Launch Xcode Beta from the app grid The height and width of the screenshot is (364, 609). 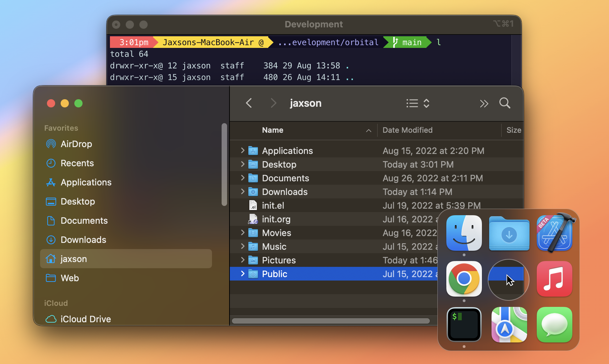(x=555, y=233)
